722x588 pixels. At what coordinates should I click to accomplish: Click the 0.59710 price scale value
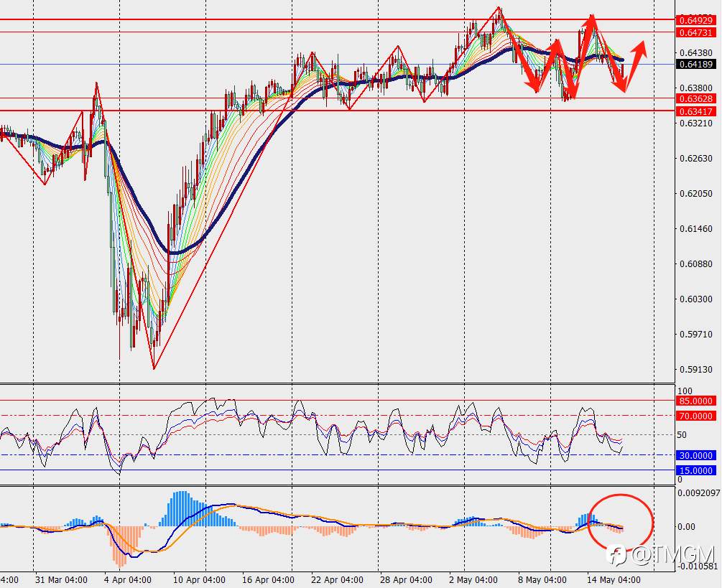(695, 334)
